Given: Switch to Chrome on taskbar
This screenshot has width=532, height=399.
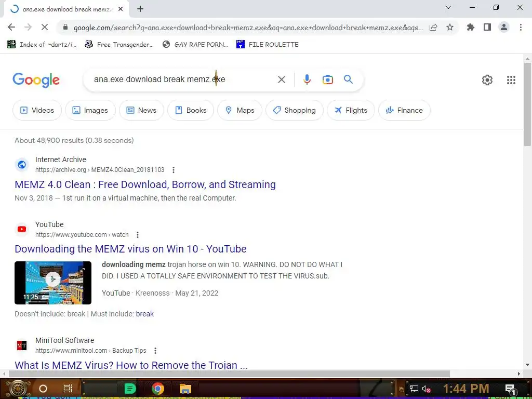Looking at the screenshot, I should (x=158, y=389).
